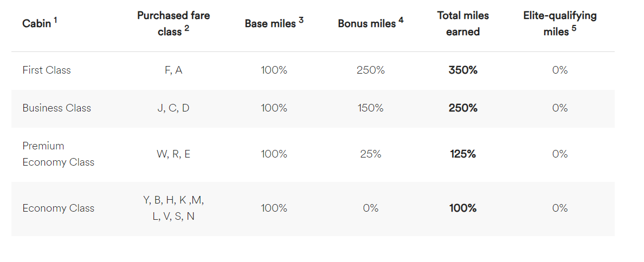
Task: Open footnote 3 next to Base miles
Action: pos(301,21)
